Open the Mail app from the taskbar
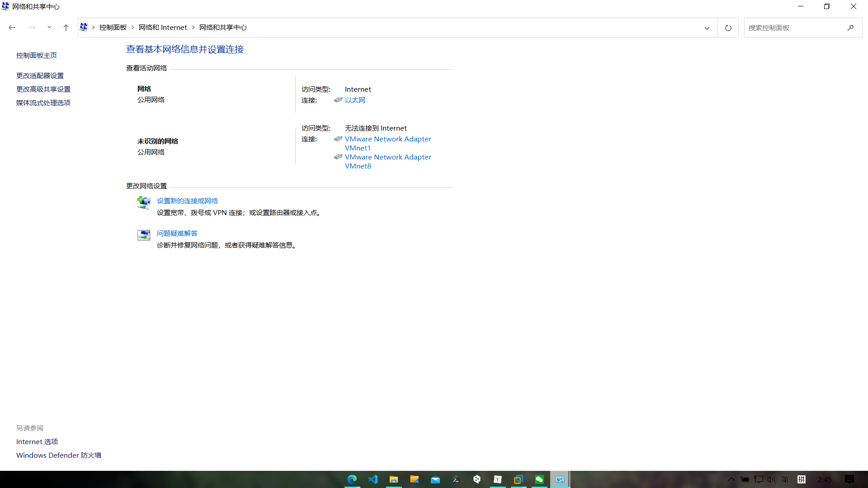The height and width of the screenshot is (488, 868). point(435,479)
